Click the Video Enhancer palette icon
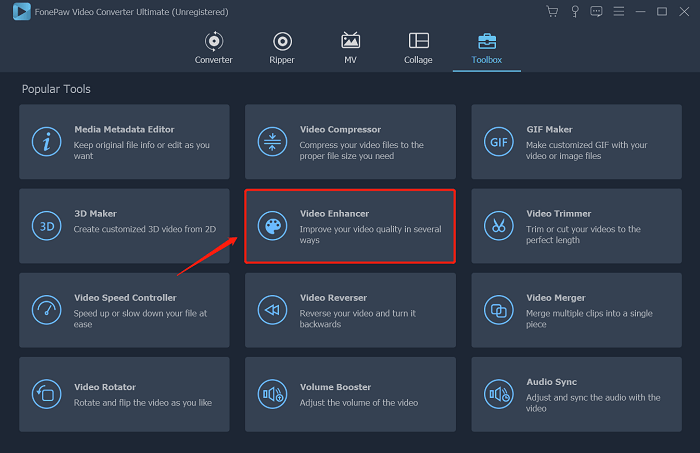Image resolution: width=700 pixels, height=453 pixels. 272,226
